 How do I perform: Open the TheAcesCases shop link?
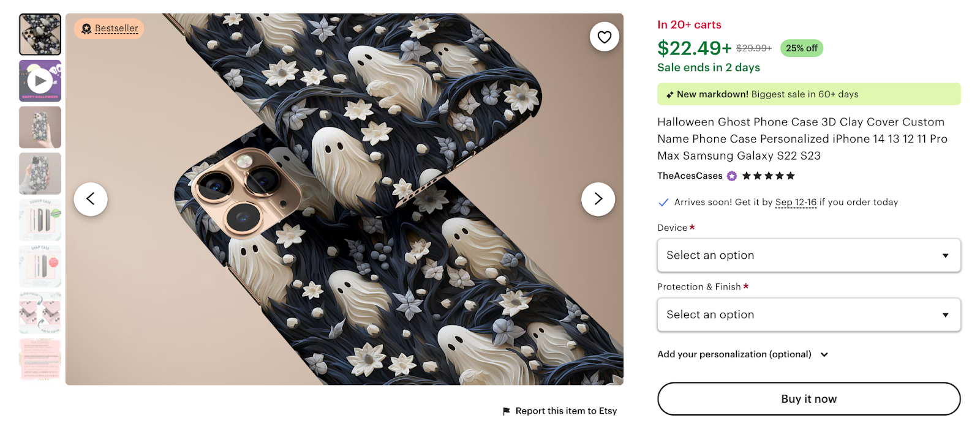tap(689, 176)
